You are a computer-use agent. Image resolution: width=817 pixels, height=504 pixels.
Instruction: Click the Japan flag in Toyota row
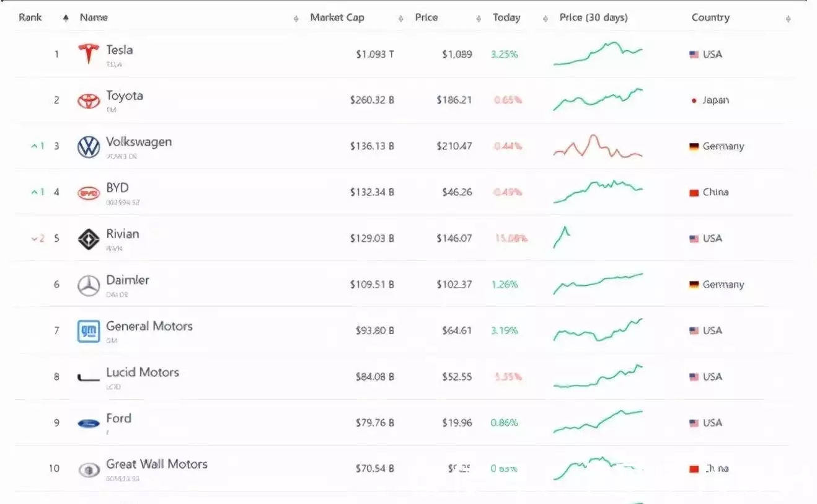pos(694,100)
